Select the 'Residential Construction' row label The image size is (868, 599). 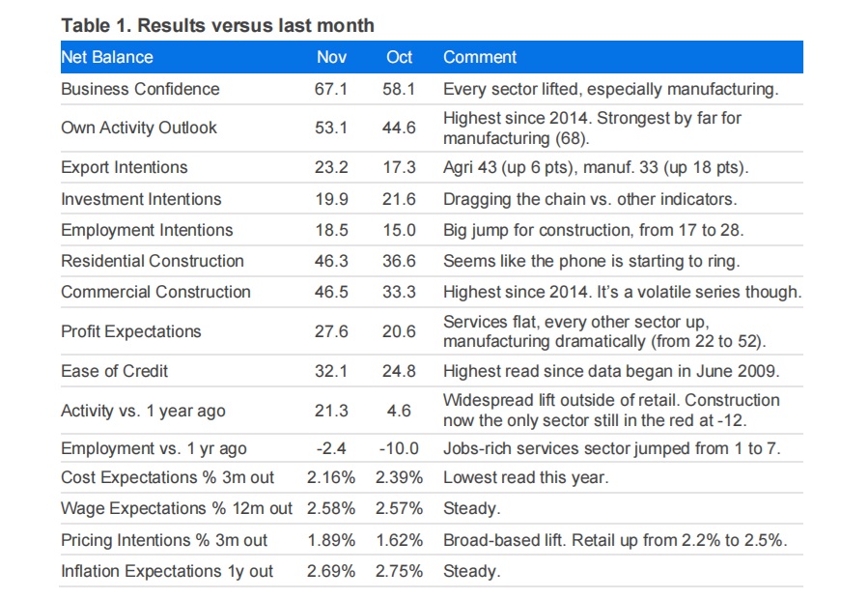pos(153,261)
